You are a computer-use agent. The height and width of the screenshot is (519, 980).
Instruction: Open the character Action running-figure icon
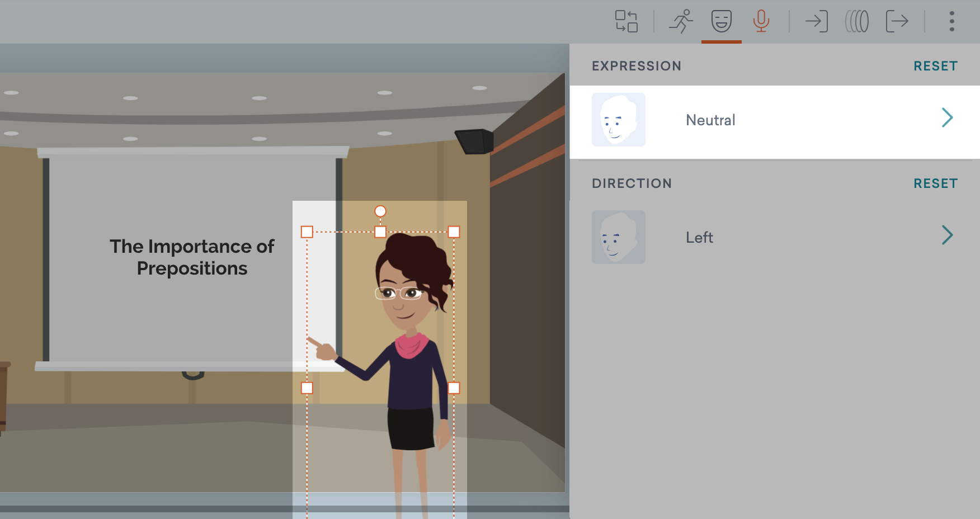click(x=681, y=21)
